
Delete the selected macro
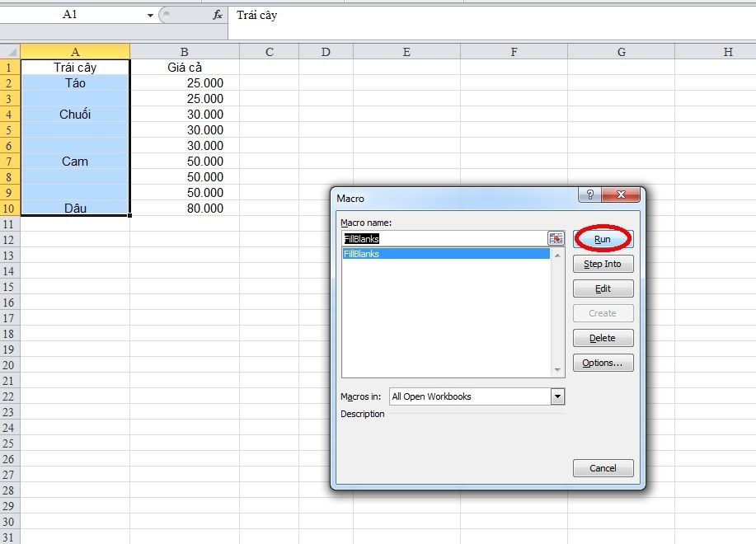point(603,338)
